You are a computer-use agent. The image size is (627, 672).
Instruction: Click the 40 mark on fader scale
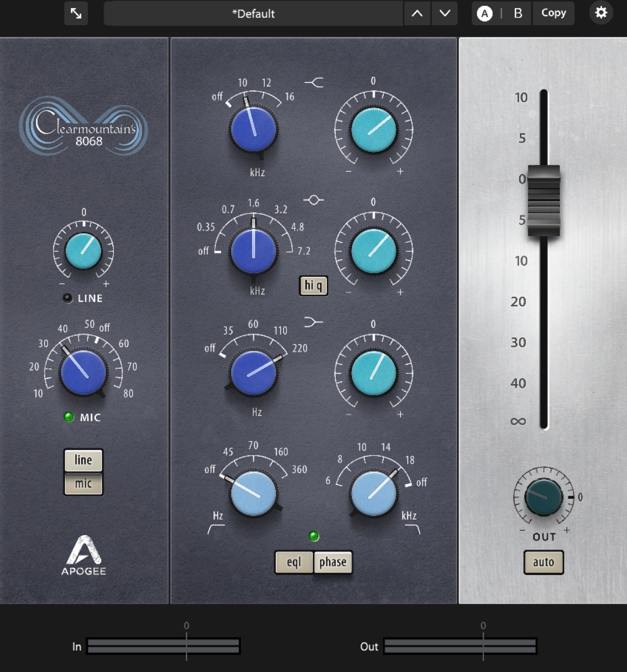(x=518, y=383)
